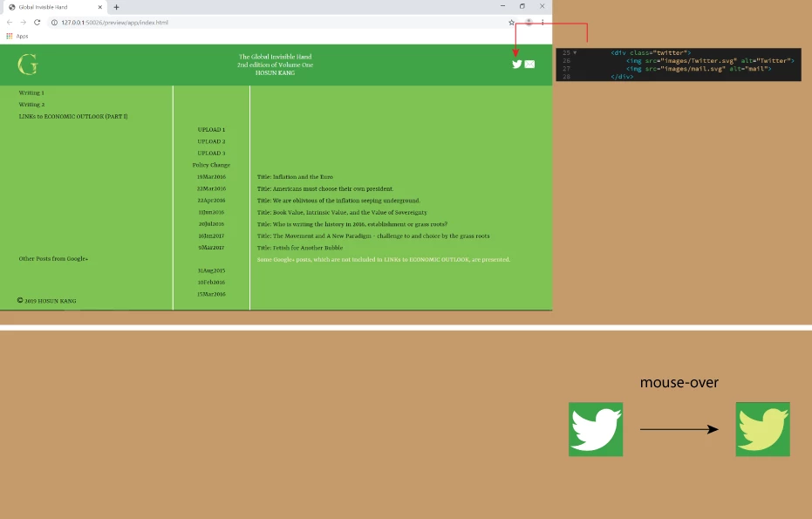812x519 pixels.
Task: Click the user profile icon in Chrome toolbar
Action: 529,23
